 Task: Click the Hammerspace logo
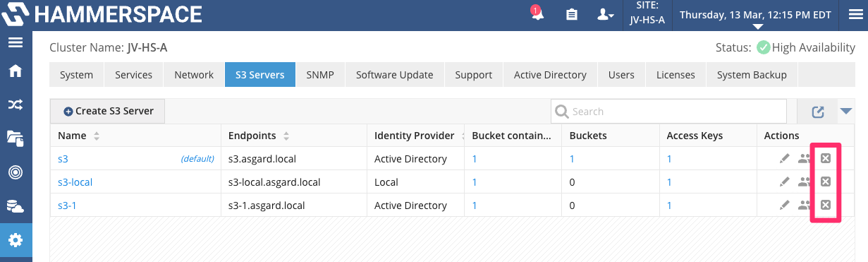tap(102, 14)
